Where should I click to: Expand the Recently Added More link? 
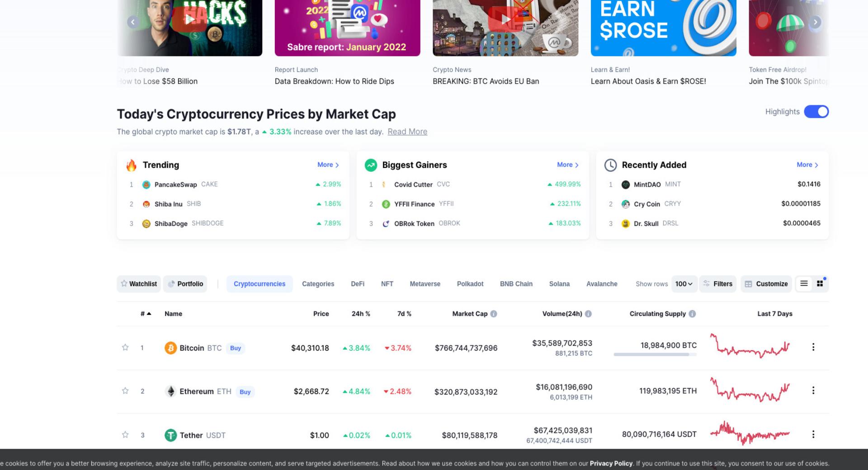point(807,165)
